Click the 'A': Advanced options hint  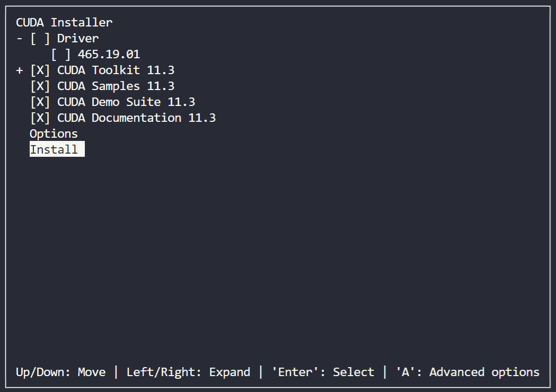467,372
